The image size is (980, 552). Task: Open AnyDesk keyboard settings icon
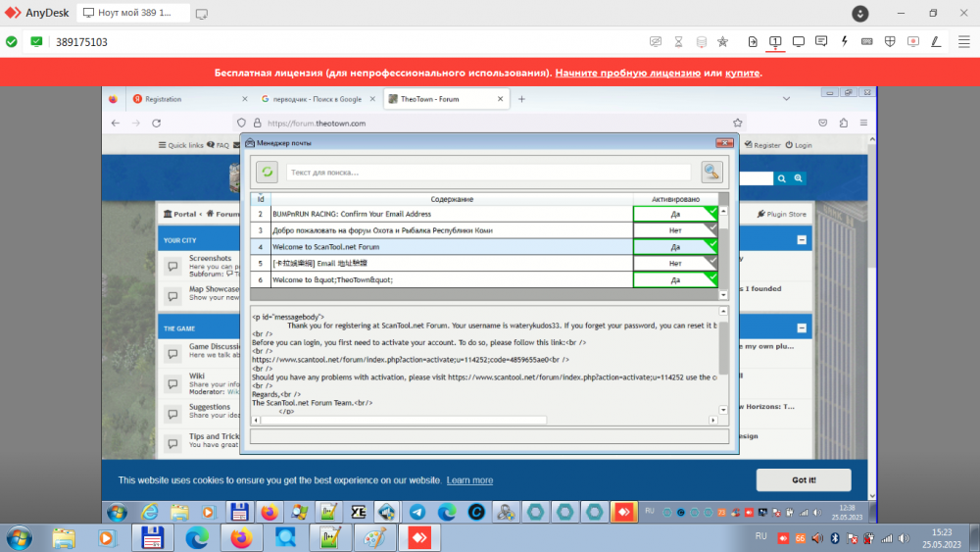point(867,42)
